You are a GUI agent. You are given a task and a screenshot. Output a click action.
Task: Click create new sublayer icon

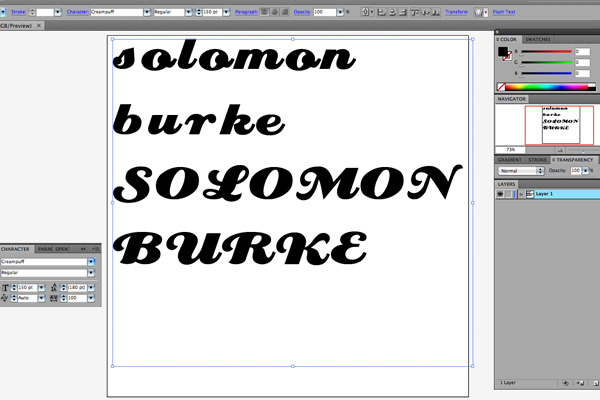(x=580, y=383)
